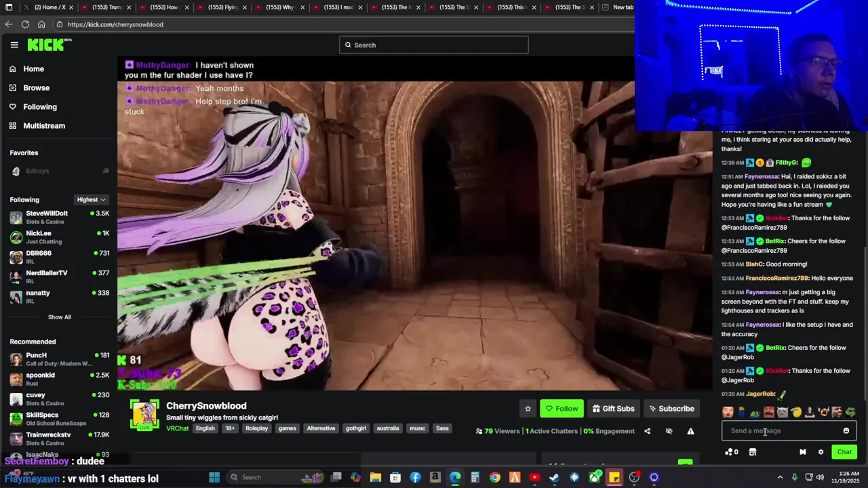Viewport: 868px width, 488px height.
Task: Click the Gift Subs button
Action: point(613,409)
